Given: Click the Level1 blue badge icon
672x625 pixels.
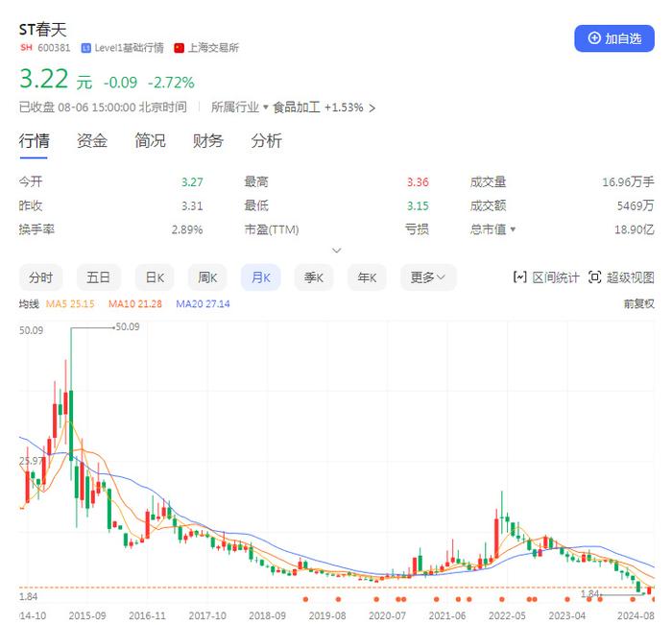Looking at the screenshot, I should [x=86, y=48].
